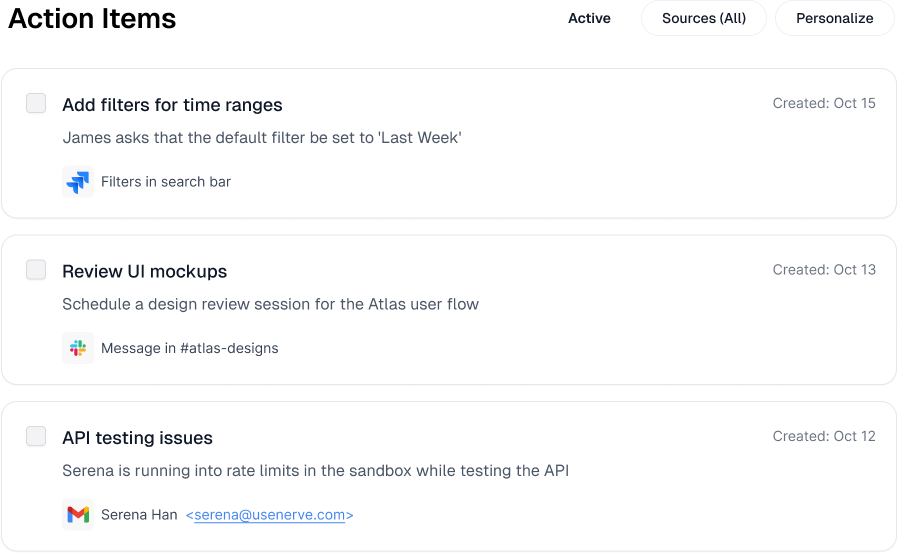
Task: Mark 'API testing issues' task as done
Action: click(36, 436)
